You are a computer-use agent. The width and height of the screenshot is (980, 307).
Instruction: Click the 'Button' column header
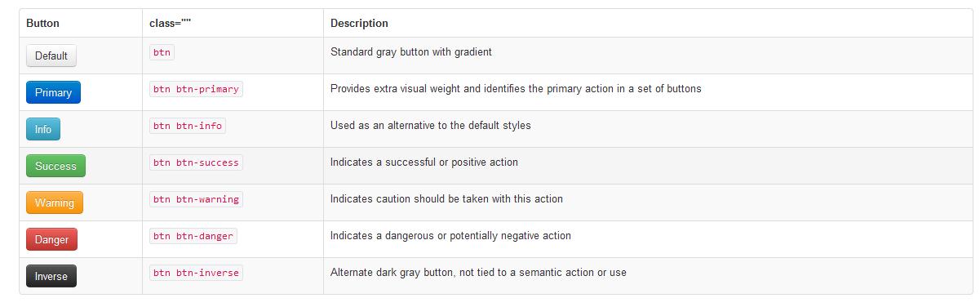(43, 24)
